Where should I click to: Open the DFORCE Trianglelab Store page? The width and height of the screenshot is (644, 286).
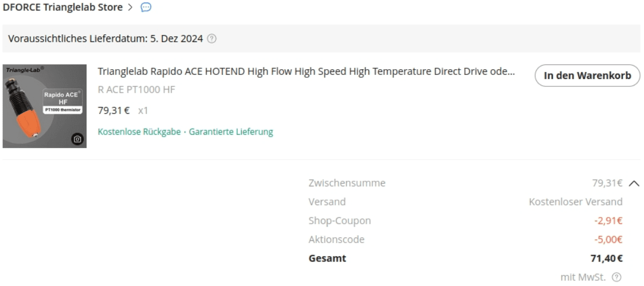pyautogui.click(x=62, y=7)
